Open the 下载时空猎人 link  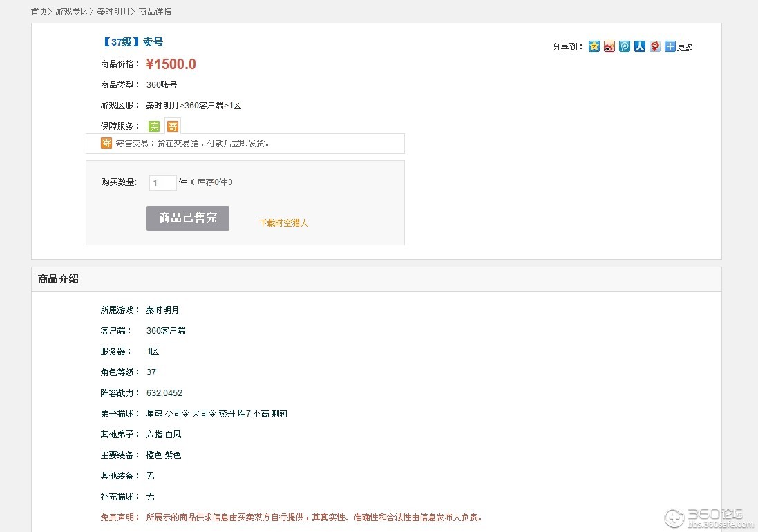[284, 222]
